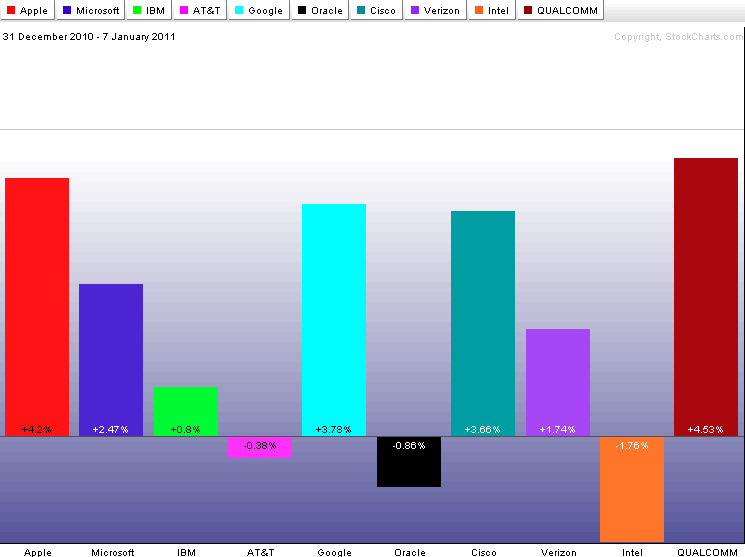Click the Apple axis label
Screen dimensions: 745x557
tap(38, 552)
